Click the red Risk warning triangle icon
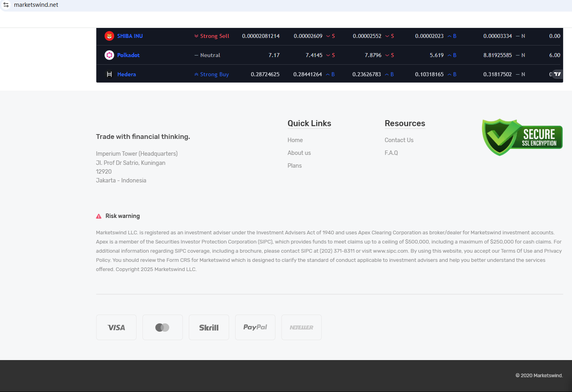Viewport: 572px width, 392px height. [99, 216]
